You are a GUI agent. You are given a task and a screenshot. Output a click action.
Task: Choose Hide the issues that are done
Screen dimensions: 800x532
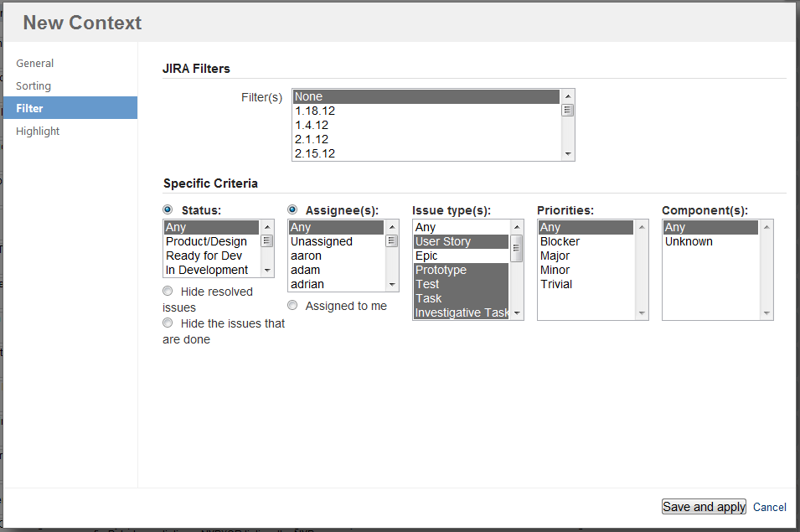(x=168, y=323)
